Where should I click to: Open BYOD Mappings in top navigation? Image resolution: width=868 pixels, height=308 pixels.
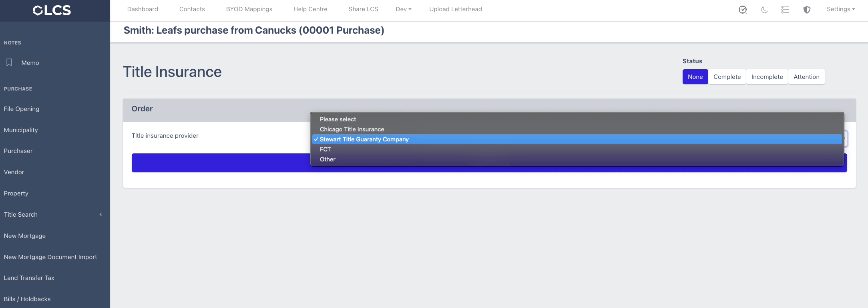pos(249,9)
